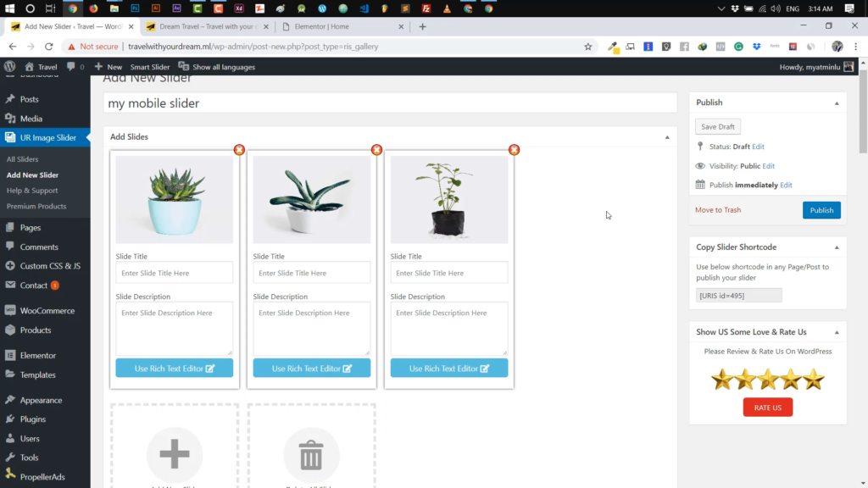Click the Save Draft button
This screenshot has width=868, height=488.
718,127
